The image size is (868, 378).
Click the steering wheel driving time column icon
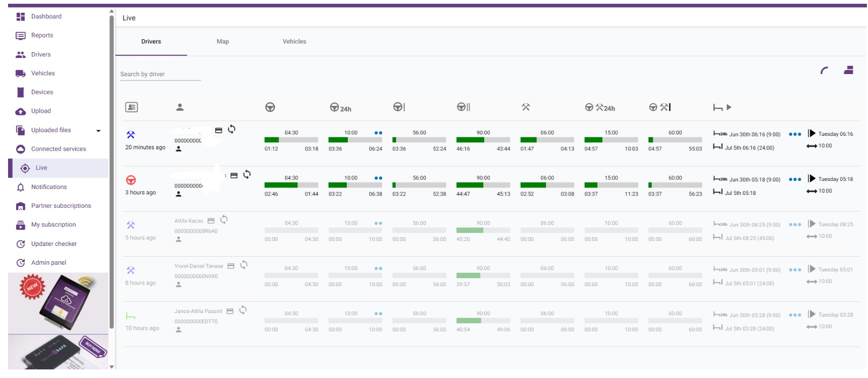(x=270, y=107)
